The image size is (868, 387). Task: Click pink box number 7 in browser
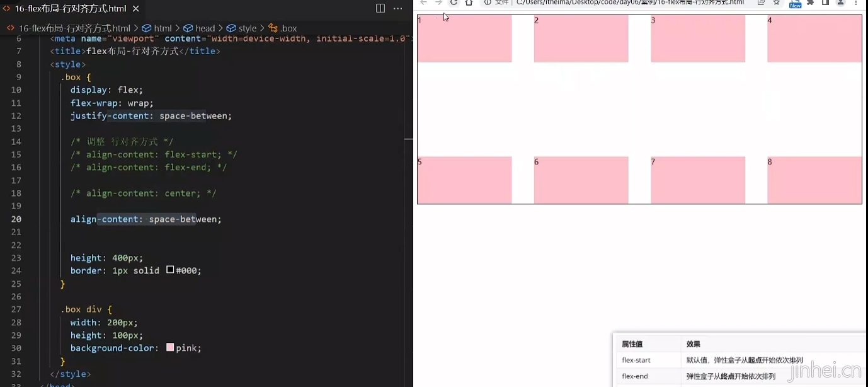click(x=698, y=180)
